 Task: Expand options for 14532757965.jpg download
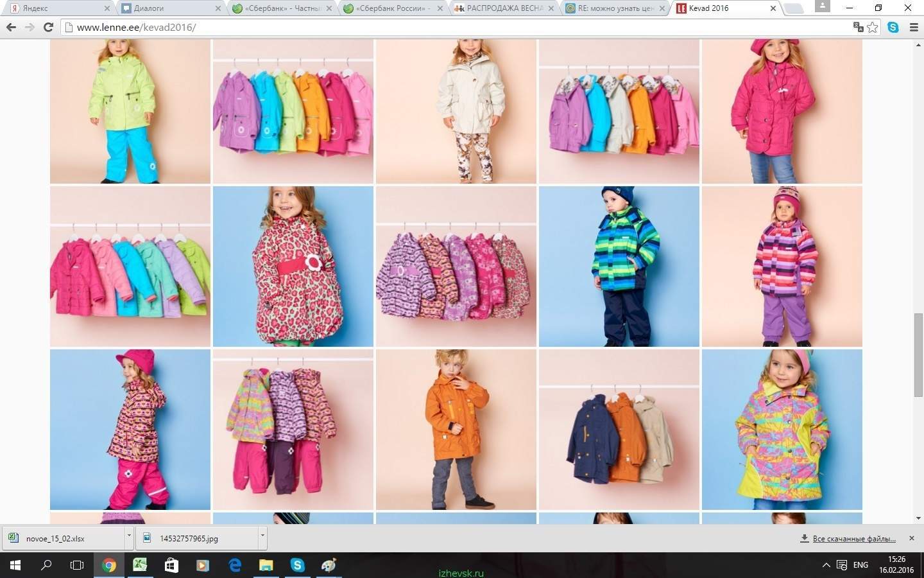click(x=262, y=538)
